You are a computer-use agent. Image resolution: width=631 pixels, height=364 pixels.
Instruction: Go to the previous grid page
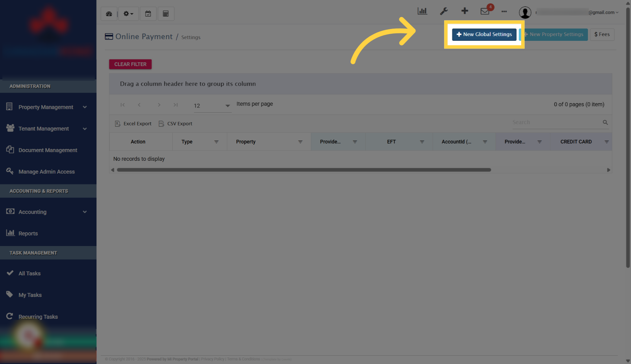[x=139, y=105]
